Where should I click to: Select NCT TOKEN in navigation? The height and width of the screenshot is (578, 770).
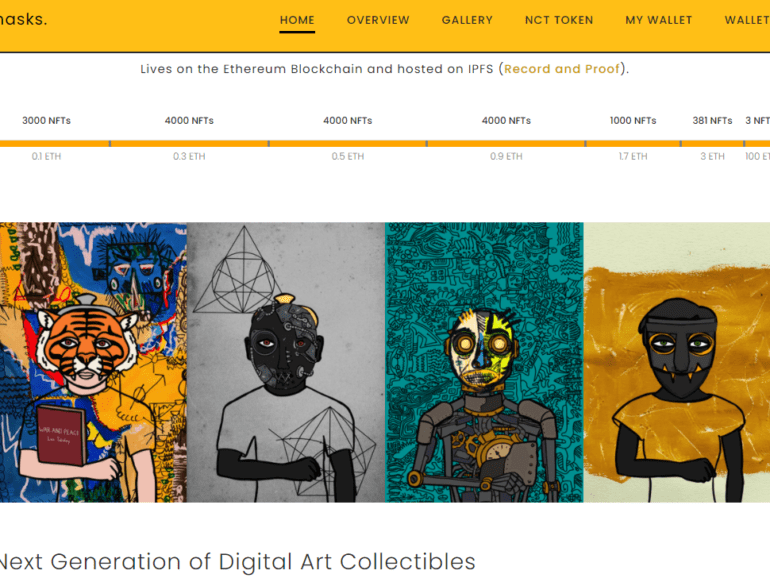click(559, 20)
